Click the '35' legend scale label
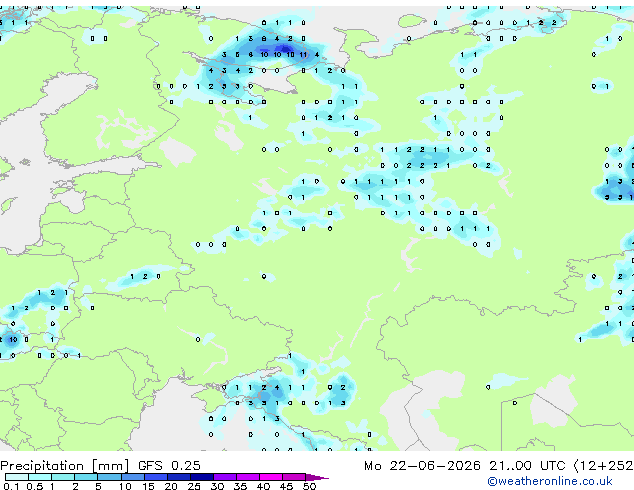The height and width of the screenshot is (490, 634). click(x=240, y=486)
